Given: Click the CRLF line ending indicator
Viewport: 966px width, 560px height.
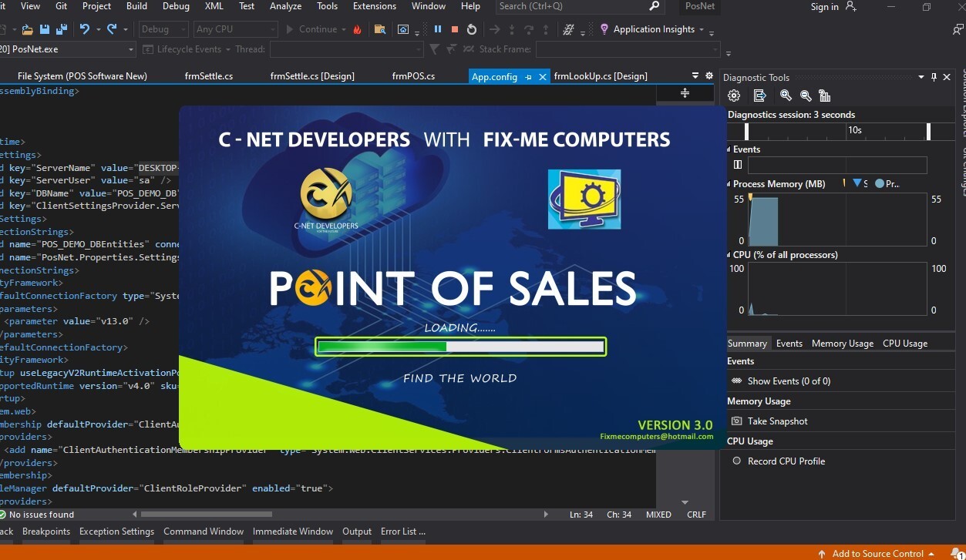Looking at the screenshot, I should click(x=696, y=515).
